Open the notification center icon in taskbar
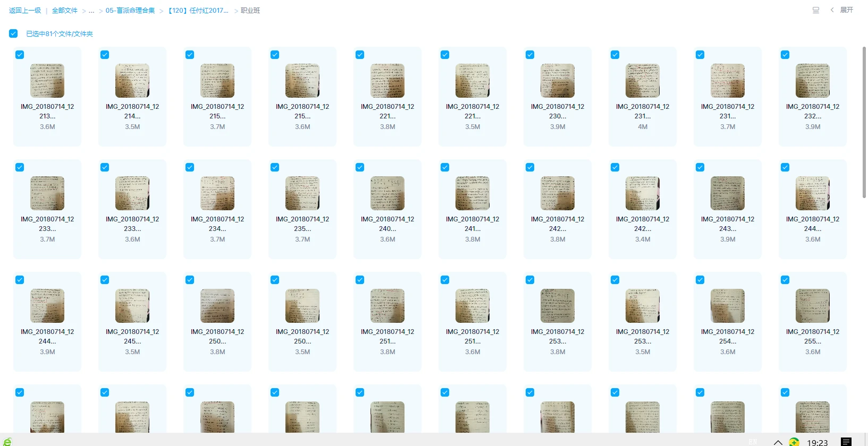The height and width of the screenshot is (446, 868). (x=846, y=442)
